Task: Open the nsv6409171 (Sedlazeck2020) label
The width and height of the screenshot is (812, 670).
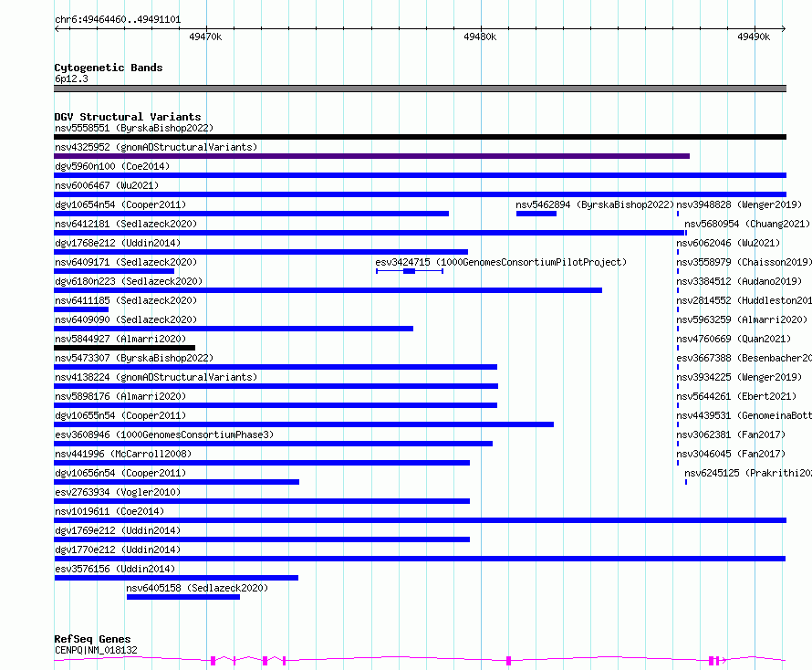Action: [126, 262]
